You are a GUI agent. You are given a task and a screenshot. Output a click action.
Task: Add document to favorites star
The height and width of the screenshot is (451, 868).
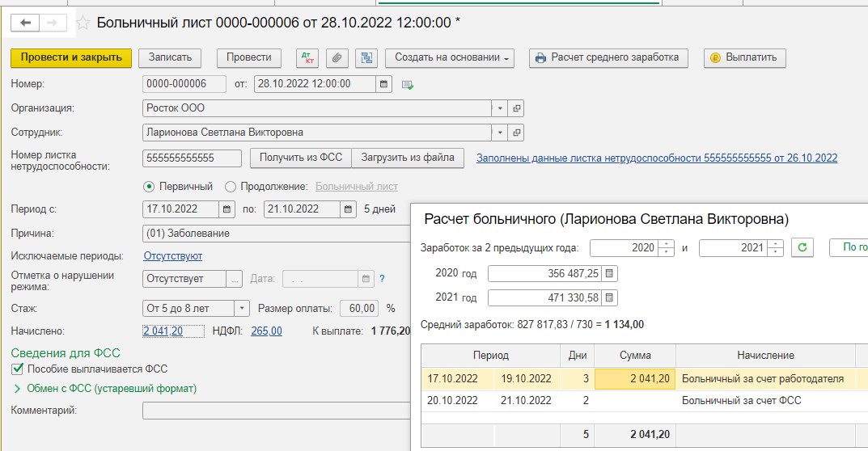coord(83,23)
